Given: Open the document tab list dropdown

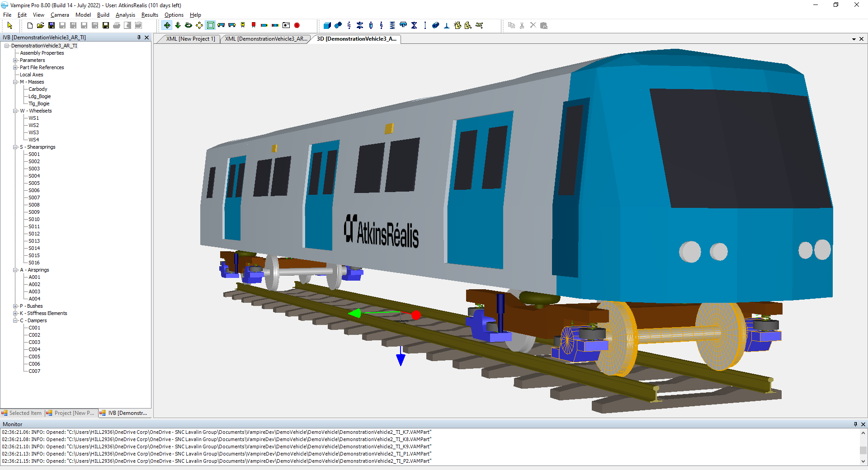Looking at the screenshot, I should click(854, 39).
